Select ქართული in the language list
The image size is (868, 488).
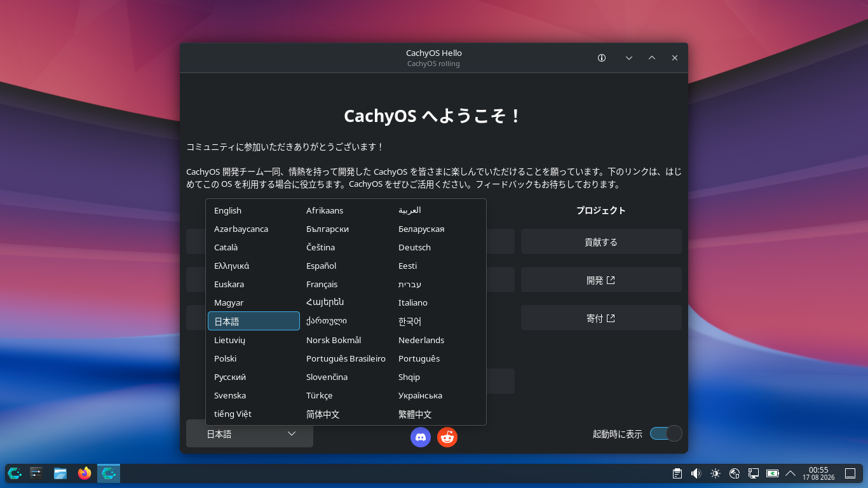(x=346, y=322)
